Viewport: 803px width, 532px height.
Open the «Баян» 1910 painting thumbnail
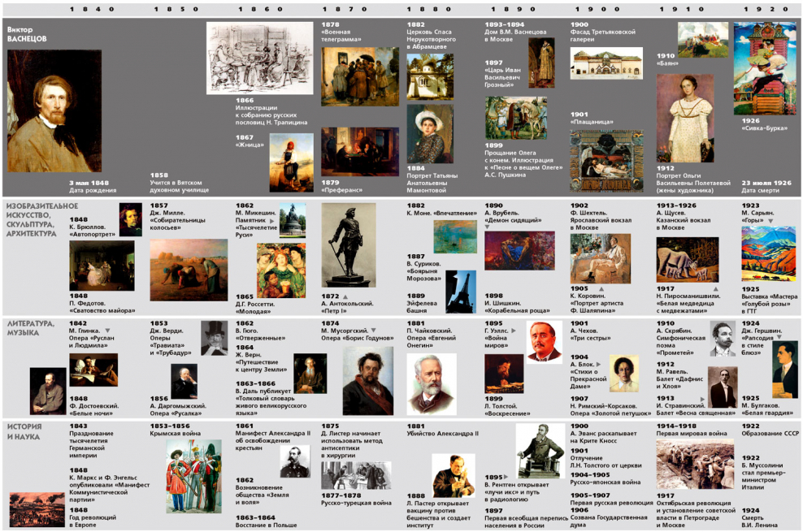[x=703, y=40]
